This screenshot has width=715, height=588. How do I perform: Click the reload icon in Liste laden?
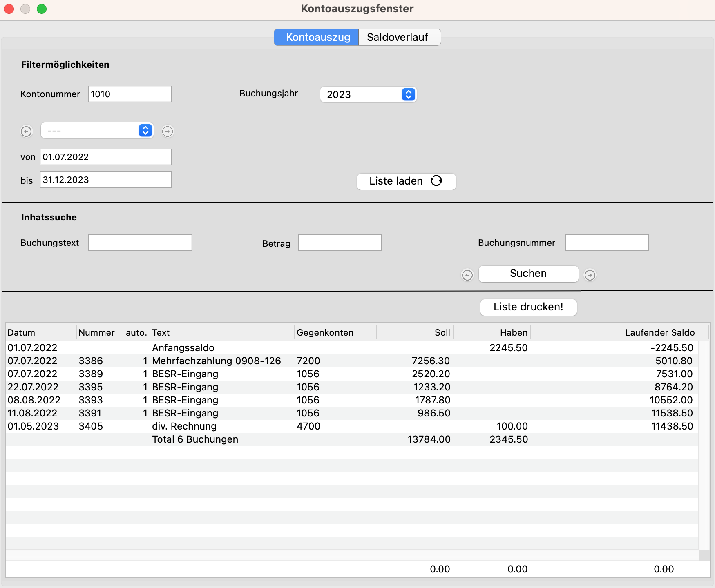point(436,181)
